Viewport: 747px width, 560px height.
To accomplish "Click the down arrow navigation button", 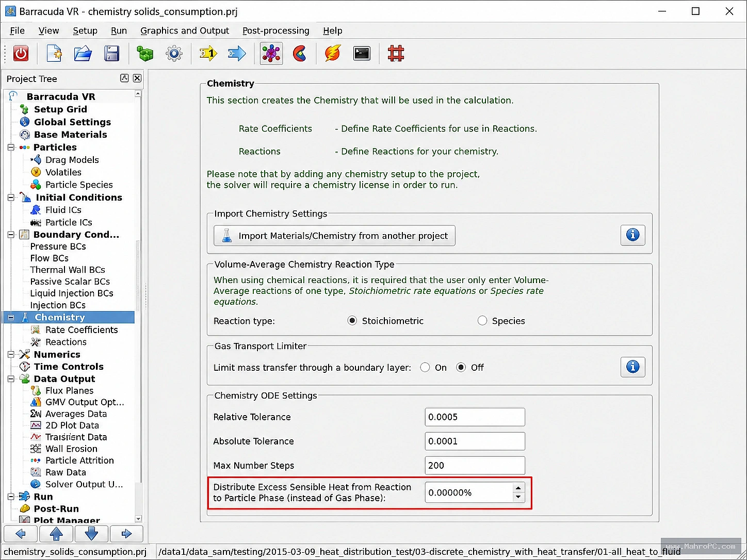I will click(91, 534).
